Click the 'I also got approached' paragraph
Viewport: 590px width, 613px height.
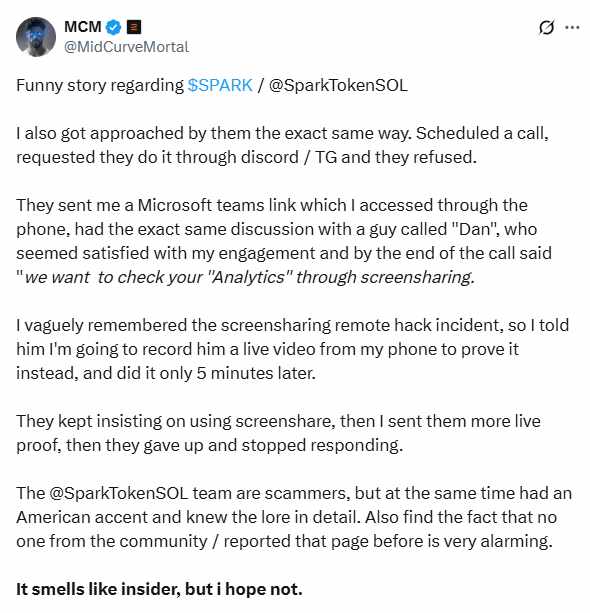pos(282,145)
